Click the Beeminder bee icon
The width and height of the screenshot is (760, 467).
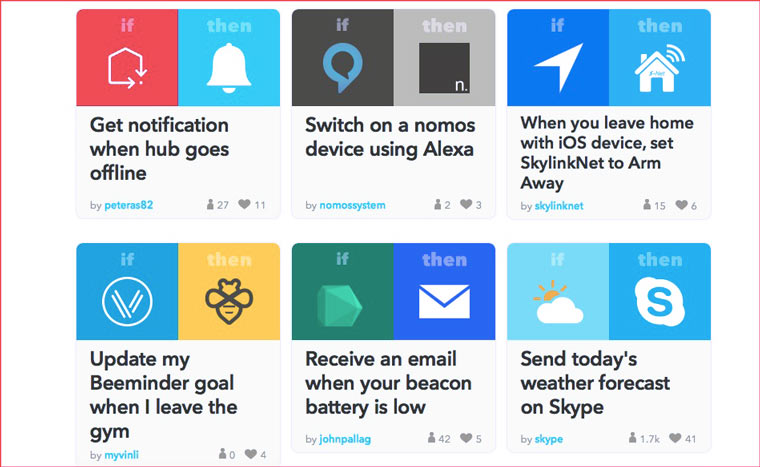click(229, 301)
